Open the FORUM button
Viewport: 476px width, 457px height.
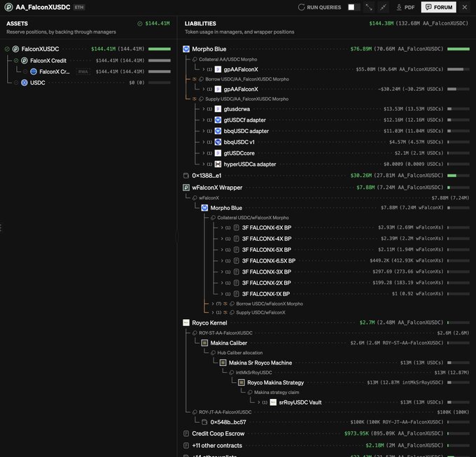(438, 7)
